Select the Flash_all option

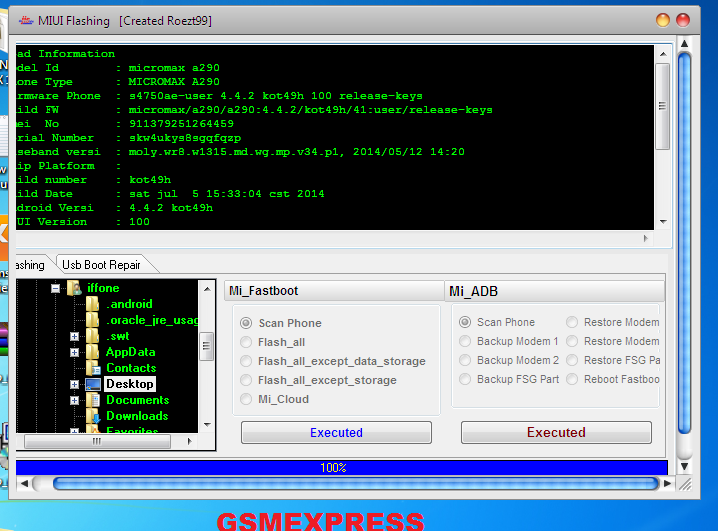pos(246,342)
